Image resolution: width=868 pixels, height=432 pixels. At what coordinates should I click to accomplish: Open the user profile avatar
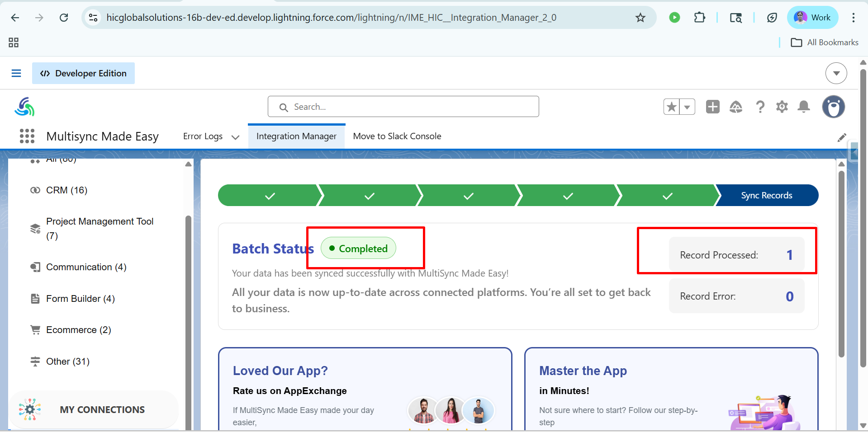[834, 107]
